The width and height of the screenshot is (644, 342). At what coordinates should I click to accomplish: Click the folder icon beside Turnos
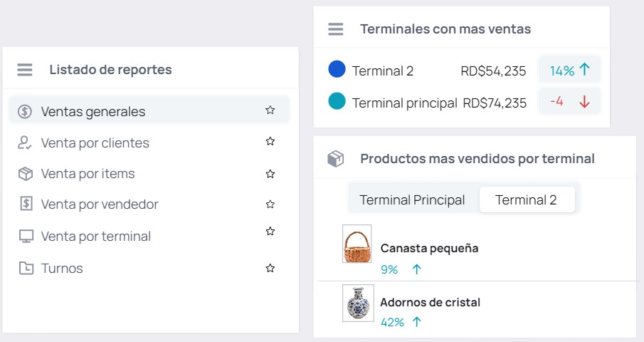click(x=26, y=269)
